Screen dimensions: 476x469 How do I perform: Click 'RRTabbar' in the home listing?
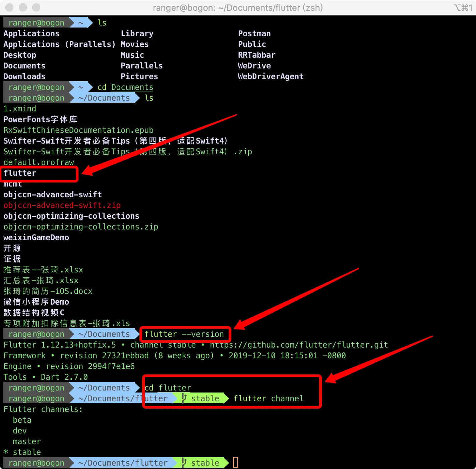pos(257,55)
